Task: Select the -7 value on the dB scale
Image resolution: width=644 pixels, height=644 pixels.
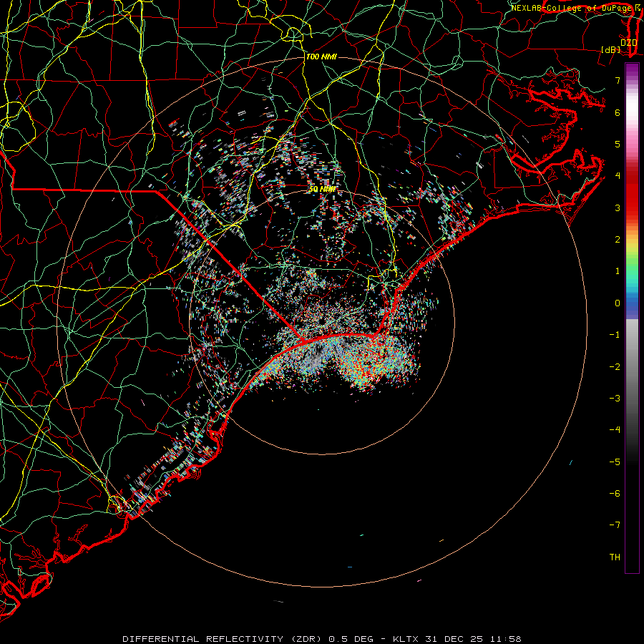Action: pos(615,525)
